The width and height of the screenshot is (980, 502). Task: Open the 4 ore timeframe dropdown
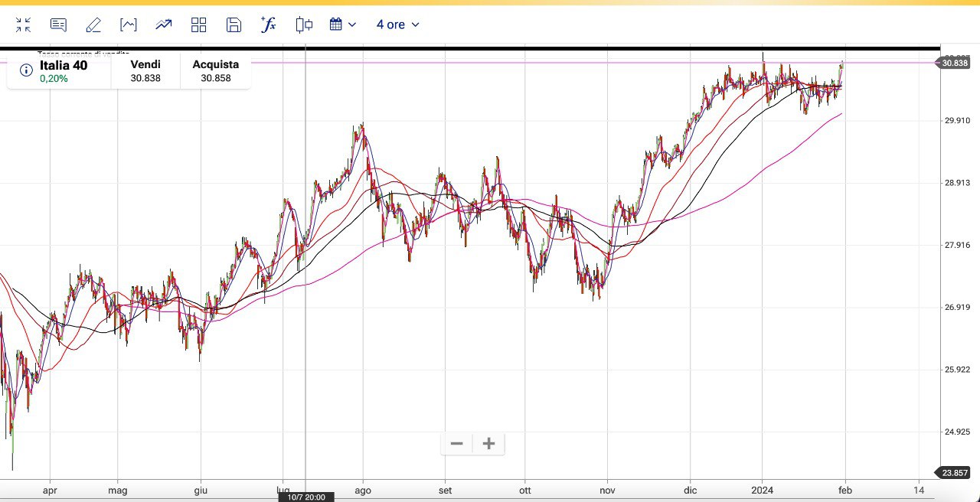(x=397, y=24)
